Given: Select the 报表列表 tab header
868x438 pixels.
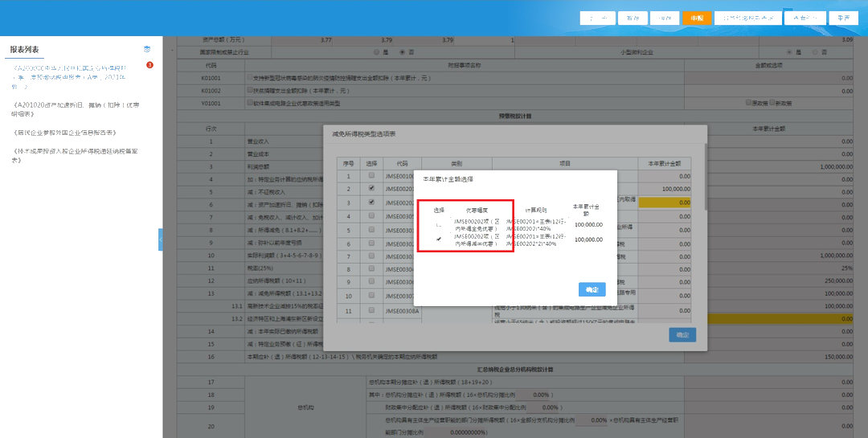Looking at the screenshot, I should [24, 50].
